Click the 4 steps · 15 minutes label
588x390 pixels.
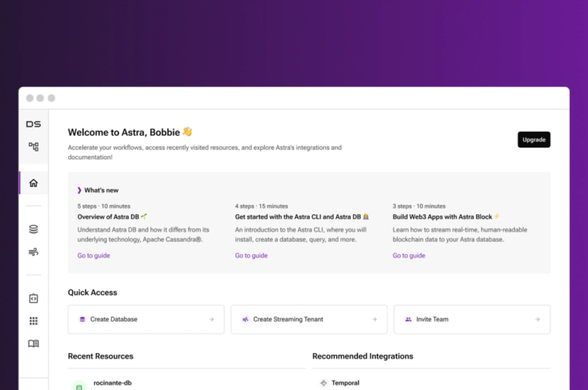click(x=261, y=206)
